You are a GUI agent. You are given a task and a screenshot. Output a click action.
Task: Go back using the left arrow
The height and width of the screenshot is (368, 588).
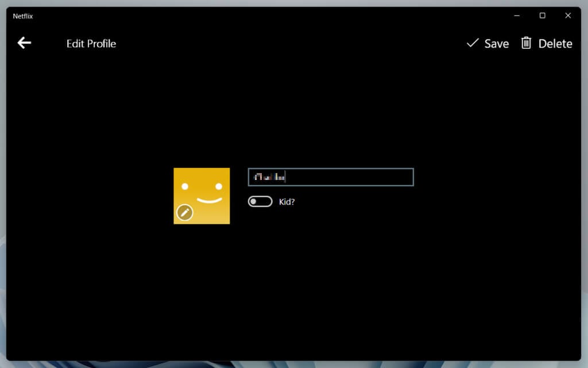pos(24,43)
